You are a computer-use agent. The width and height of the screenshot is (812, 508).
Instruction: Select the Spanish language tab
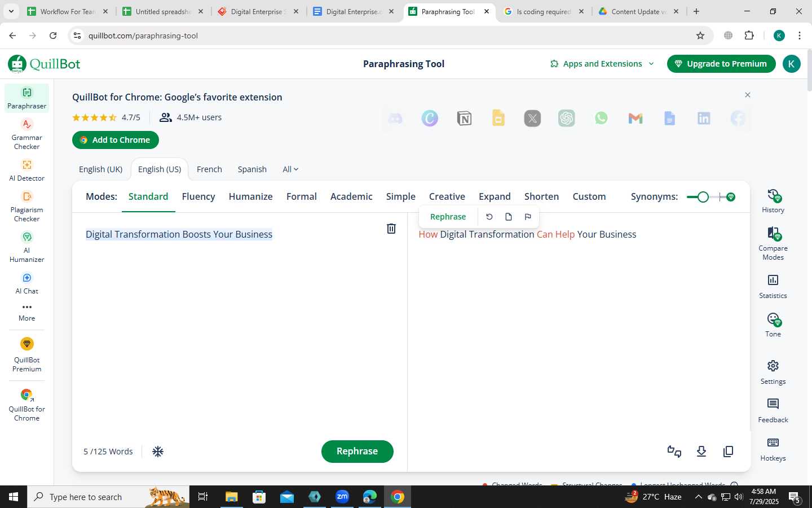252,169
